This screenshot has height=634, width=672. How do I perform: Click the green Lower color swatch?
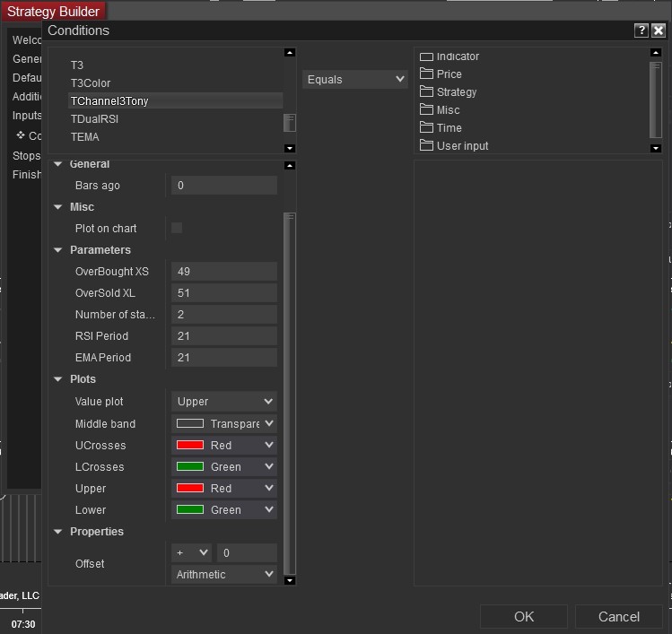click(190, 509)
